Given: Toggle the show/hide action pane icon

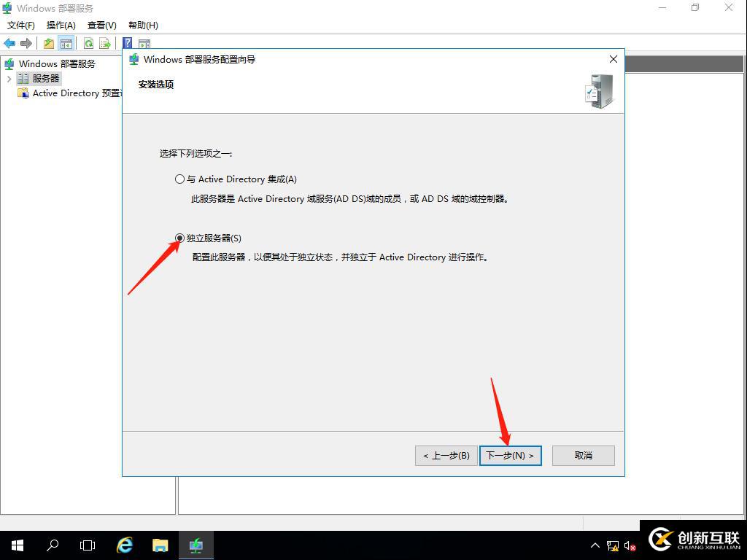Looking at the screenshot, I should tap(144, 42).
